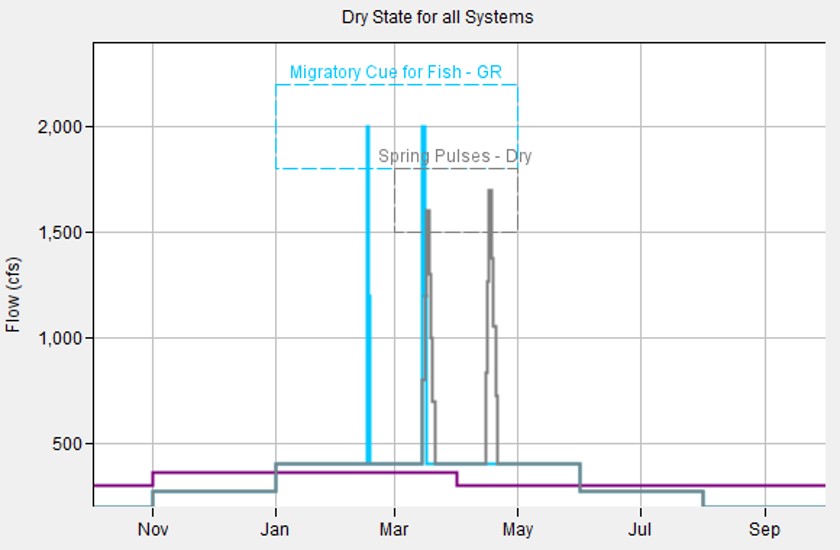Click the top-left corner of the blue dashed box
The height and width of the screenshot is (550, 840).
tap(277, 86)
